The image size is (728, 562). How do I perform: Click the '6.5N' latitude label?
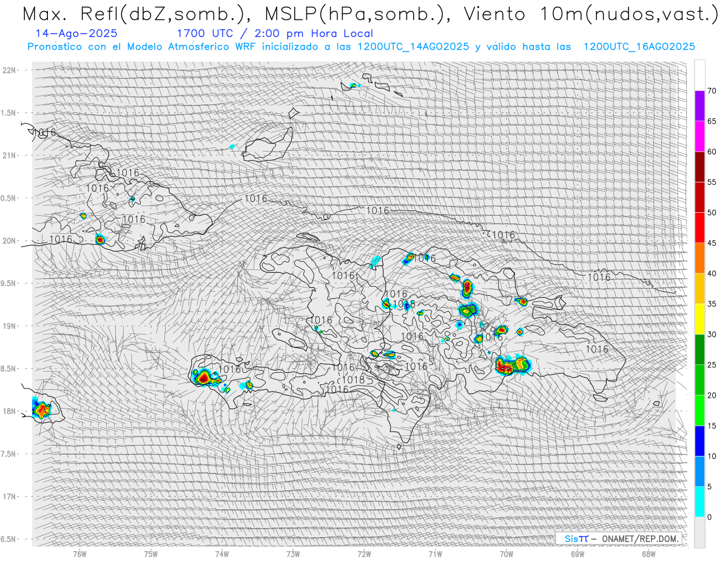(9, 539)
